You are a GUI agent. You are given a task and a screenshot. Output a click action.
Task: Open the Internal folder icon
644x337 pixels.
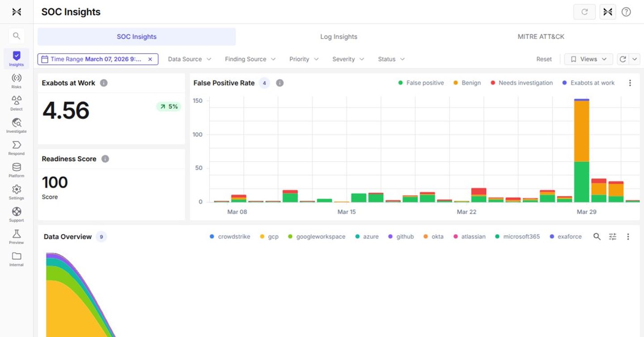(x=17, y=259)
